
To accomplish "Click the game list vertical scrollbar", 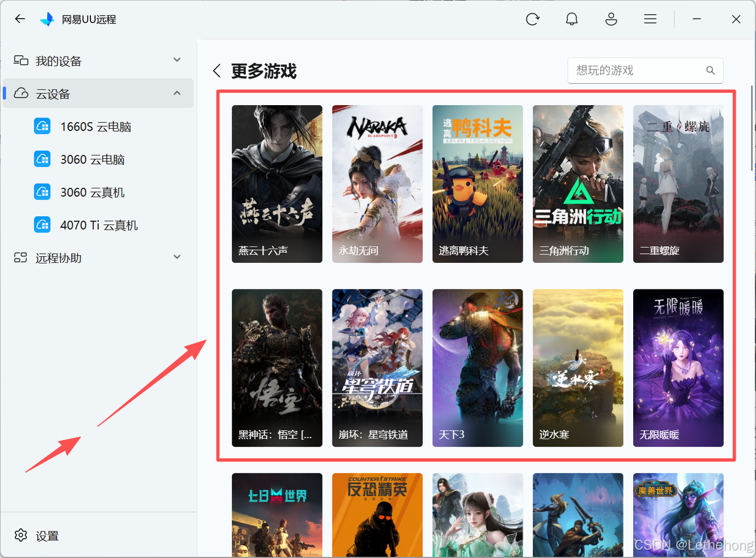I will 752,129.
